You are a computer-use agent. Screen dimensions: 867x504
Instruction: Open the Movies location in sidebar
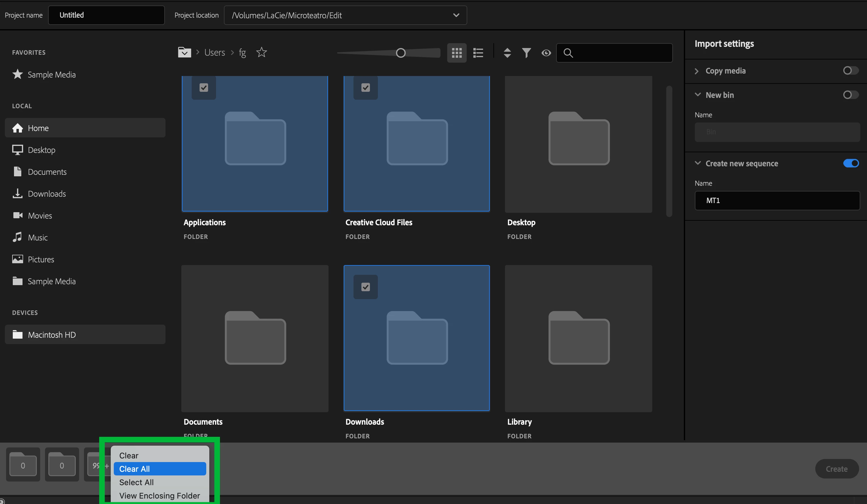40,216
